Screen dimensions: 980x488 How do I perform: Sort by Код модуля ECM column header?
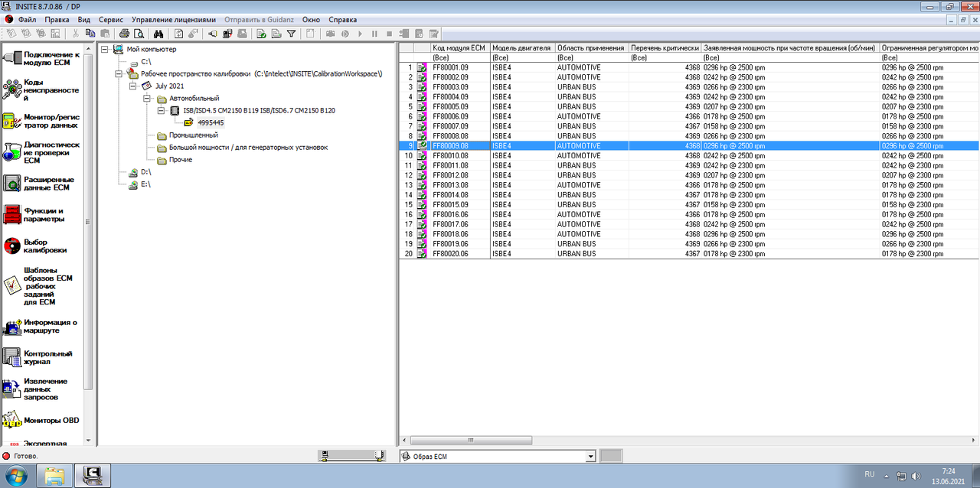tap(460, 47)
